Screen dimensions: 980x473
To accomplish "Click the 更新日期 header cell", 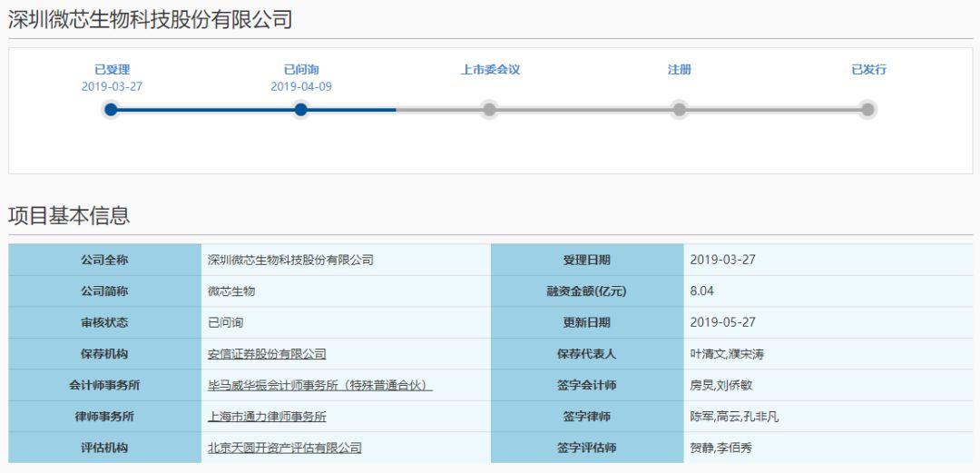I will (x=587, y=322).
